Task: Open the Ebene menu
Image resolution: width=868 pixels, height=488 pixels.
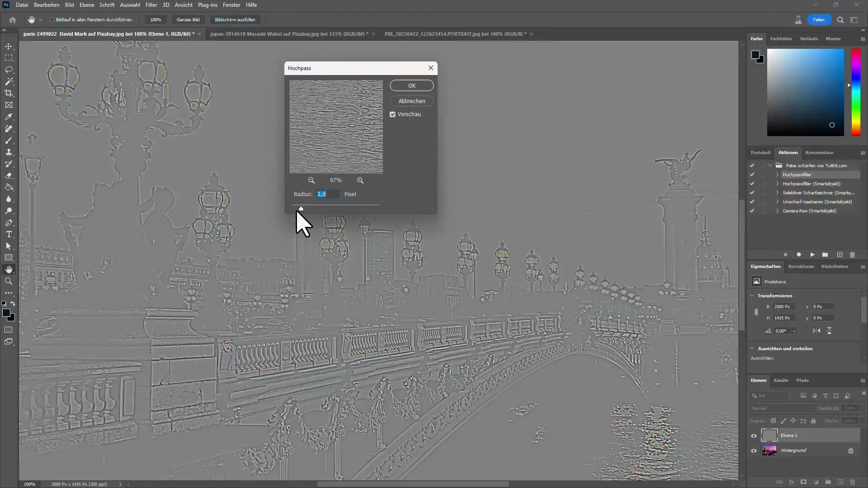Action: (x=87, y=5)
